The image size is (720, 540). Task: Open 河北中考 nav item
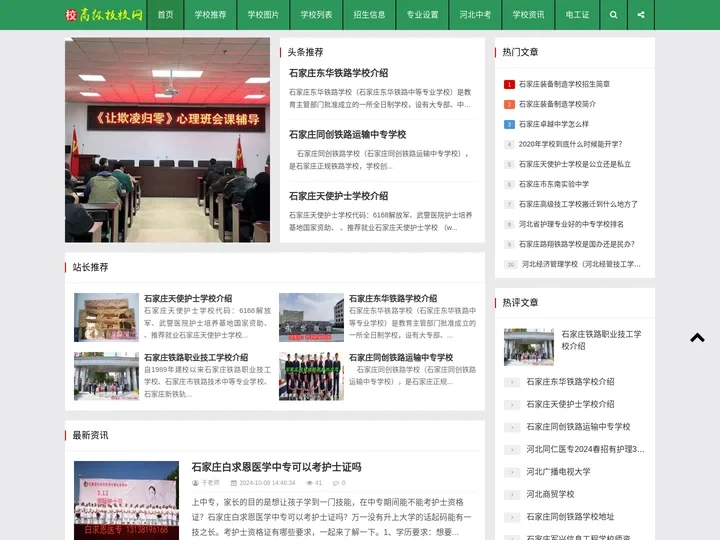[x=475, y=15]
